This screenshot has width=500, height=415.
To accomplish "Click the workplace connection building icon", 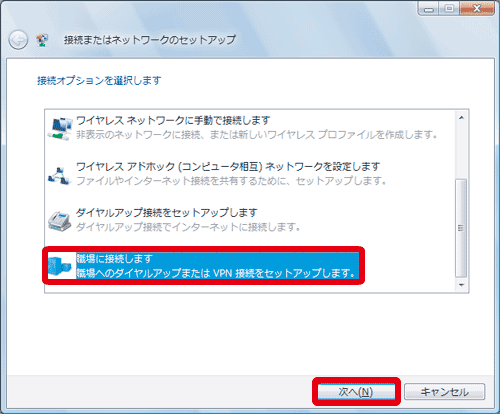I will 60,267.
